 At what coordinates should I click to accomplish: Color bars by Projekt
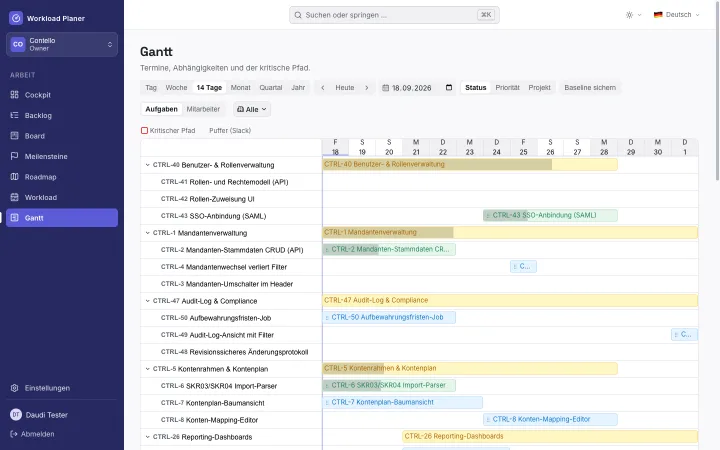[539, 88]
